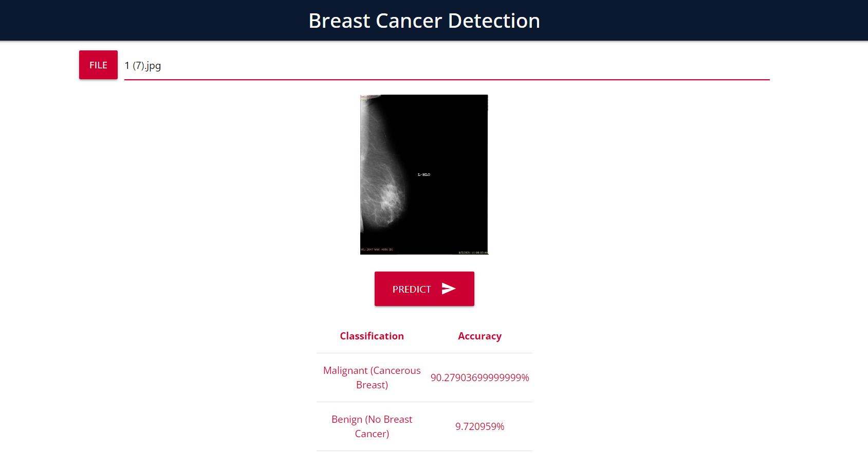Click the FILE upload button
868x467 pixels.
tap(98, 65)
